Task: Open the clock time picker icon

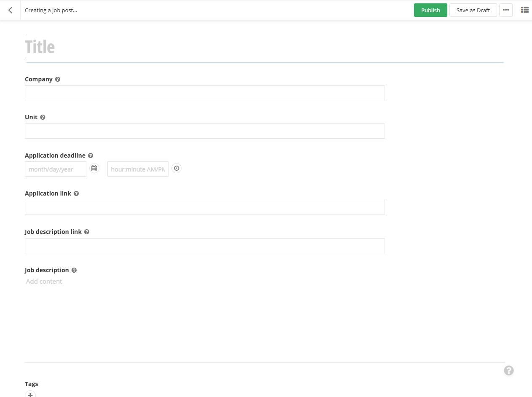Action: coord(177,169)
